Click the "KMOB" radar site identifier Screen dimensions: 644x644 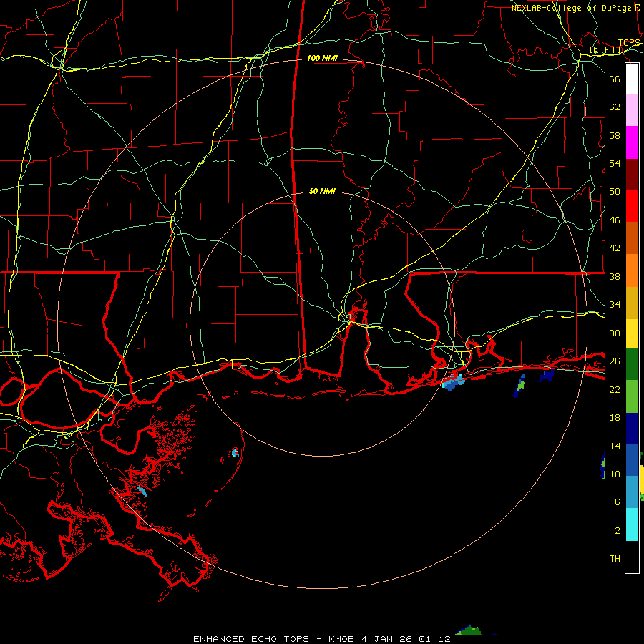pos(341,639)
